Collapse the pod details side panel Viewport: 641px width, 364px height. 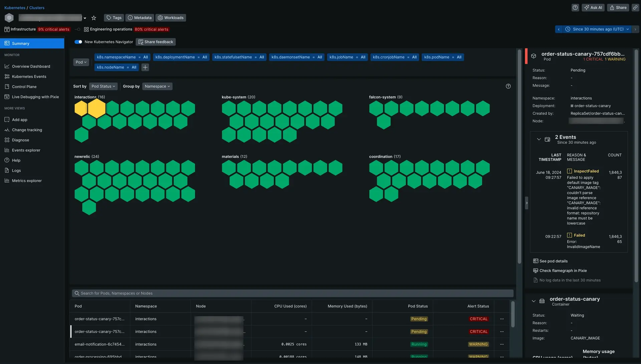pyautogui.click(x=526, y=203)
